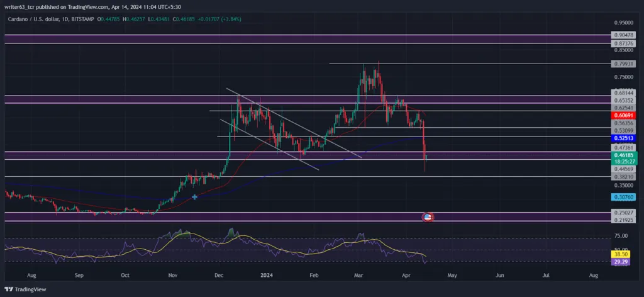Click the Dec label on time axis
644x297 pixels.
coord(219,275)
